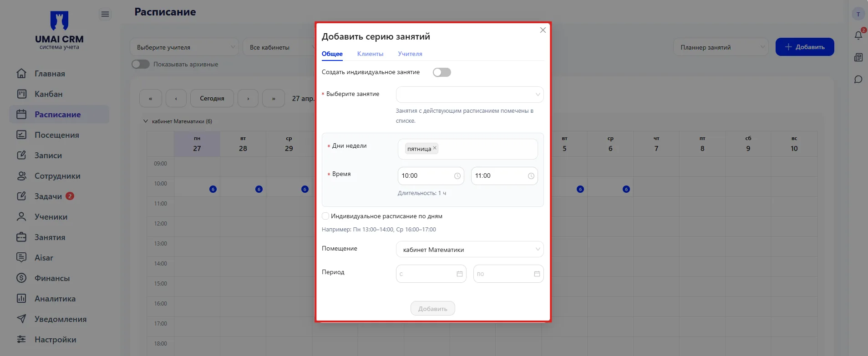Open the Сотрудники staff sidebar icon
This screenshot has height=356, width=868.
click(21, 175)
